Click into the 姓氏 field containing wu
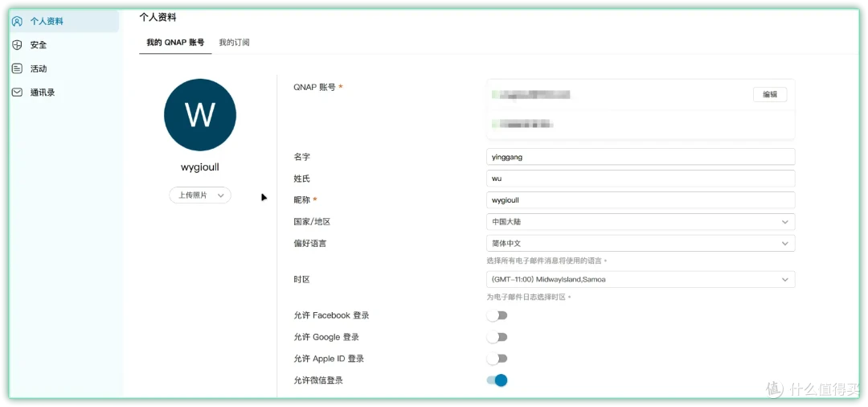 (x=641, y=179)
